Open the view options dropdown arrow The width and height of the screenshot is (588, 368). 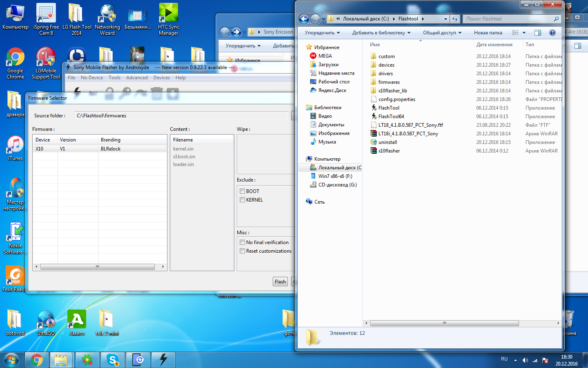pos(524,33)
